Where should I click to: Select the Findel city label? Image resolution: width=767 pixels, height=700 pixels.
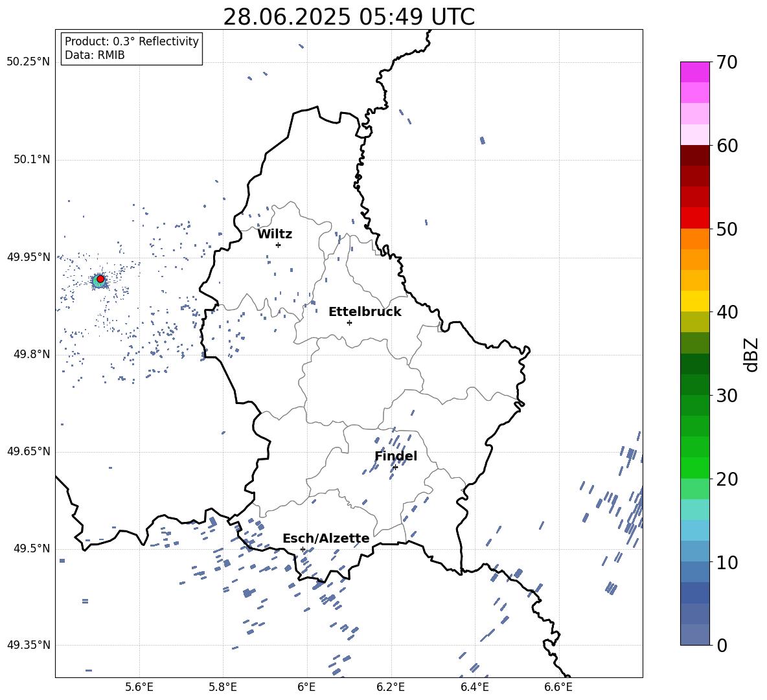(396, 456)
